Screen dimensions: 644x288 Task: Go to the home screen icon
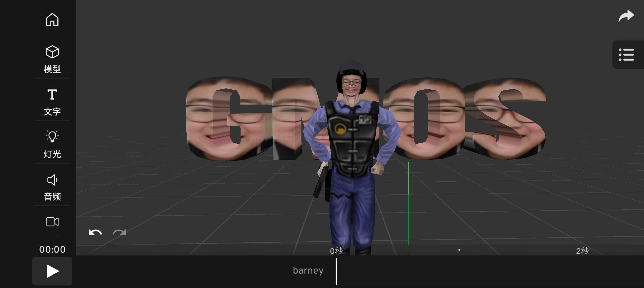pos(52,20)
